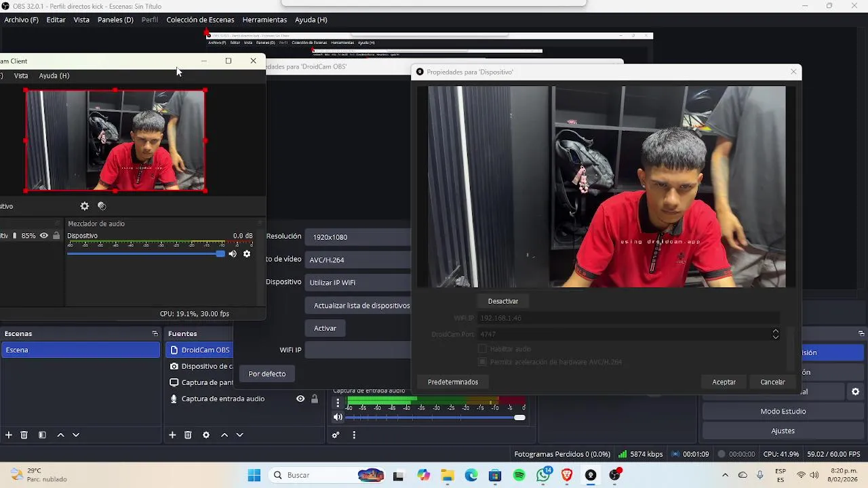The image size is (868, 488).
Task: Click Actualizar lista de dispositivos button
Action: pyautogui.click(x=359, y=306)
